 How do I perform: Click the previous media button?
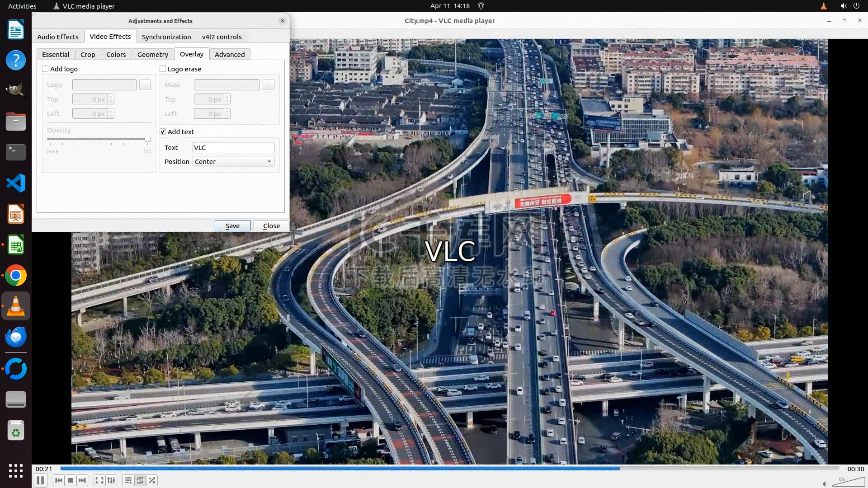58,480
